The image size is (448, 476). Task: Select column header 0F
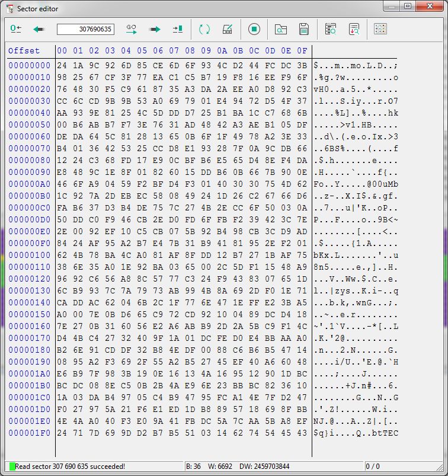tap(302, 51)
